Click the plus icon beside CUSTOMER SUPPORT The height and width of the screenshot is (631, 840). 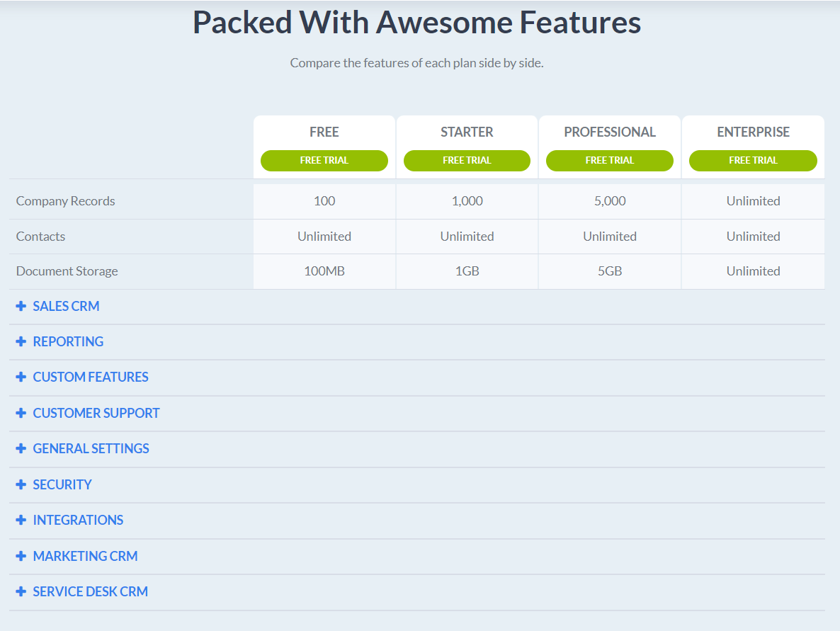(21, 414)
